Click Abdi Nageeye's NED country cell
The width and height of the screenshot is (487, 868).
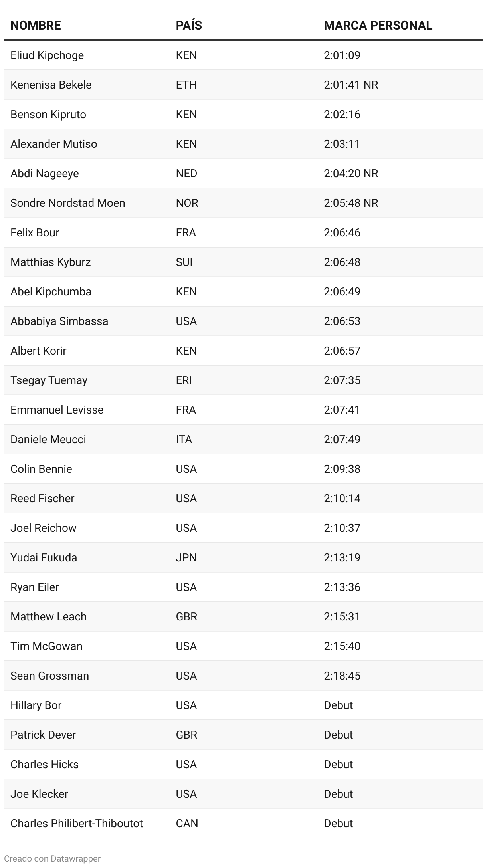186,173
